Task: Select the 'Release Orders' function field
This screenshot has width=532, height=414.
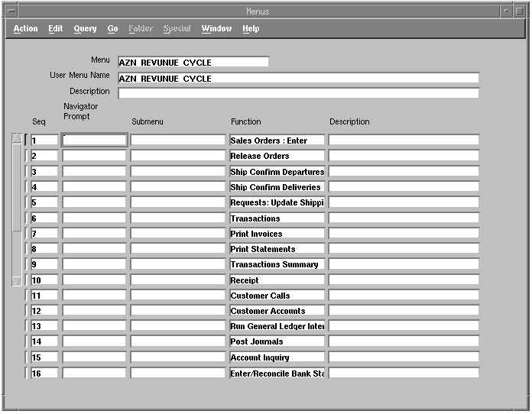Action: (x=277, y=156)
